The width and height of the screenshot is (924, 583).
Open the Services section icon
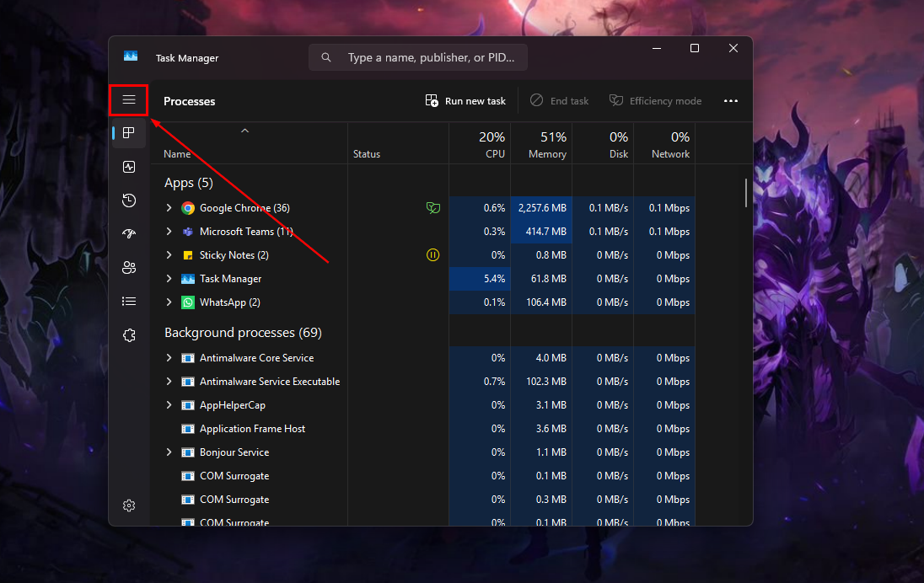click(x=128, y=334)
